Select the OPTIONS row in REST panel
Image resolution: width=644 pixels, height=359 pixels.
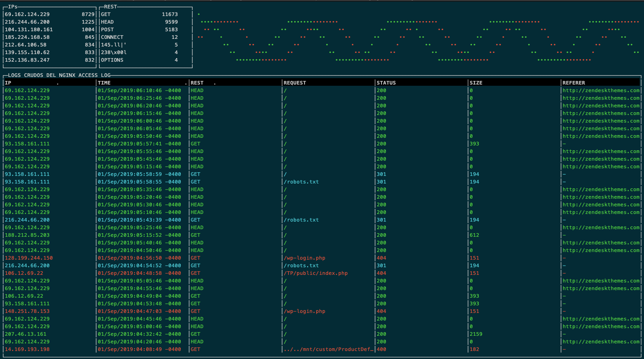point(139,60)
